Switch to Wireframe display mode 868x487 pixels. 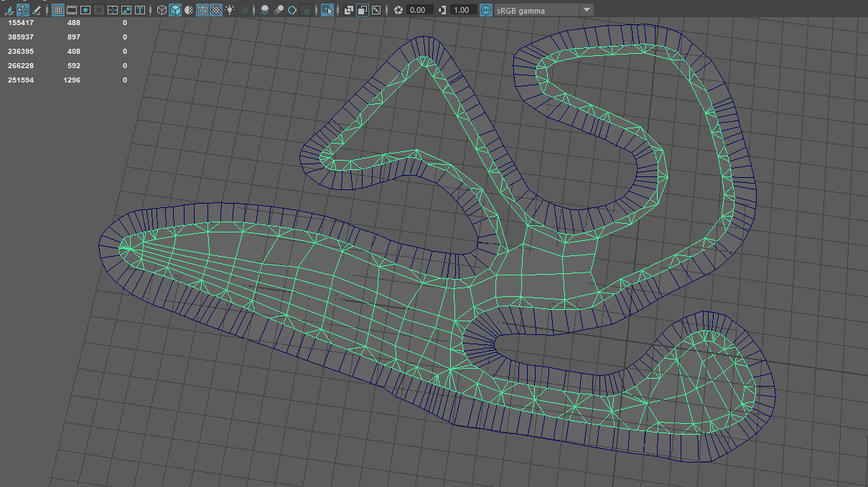point(162,10)
